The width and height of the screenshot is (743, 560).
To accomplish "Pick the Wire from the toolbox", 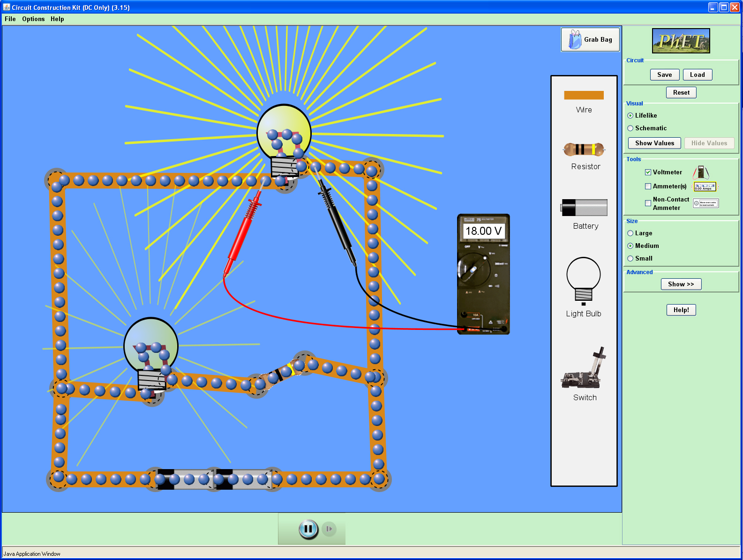I will (x=584, y=95).
